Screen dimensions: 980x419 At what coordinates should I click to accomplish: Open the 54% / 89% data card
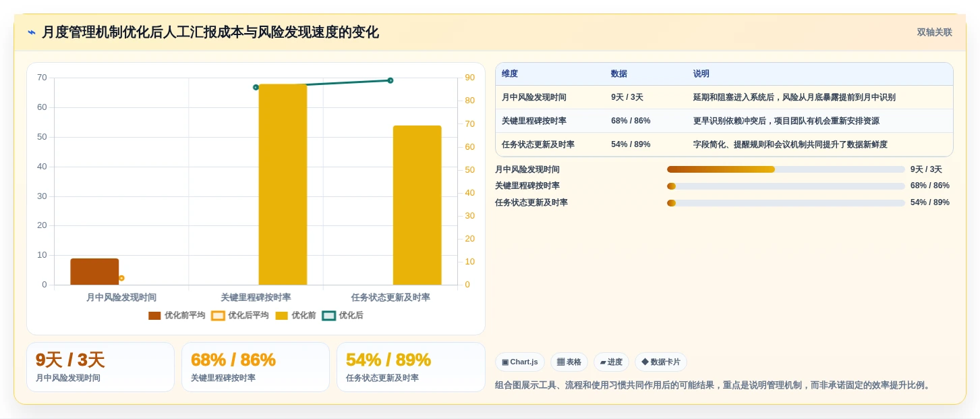point(411,367)
